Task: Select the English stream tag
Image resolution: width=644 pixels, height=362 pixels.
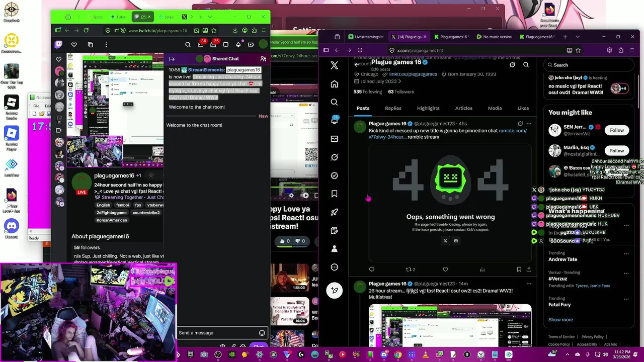Action: pos(103,205)
